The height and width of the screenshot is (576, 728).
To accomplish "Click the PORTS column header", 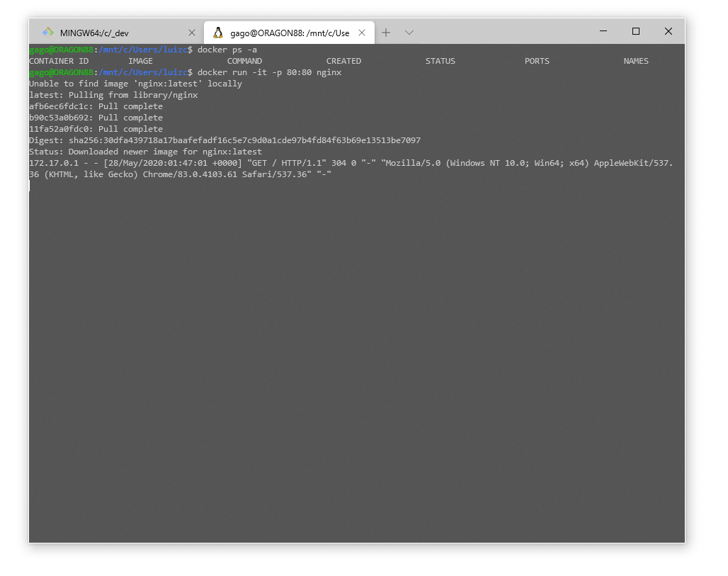I will coord(537,62).
